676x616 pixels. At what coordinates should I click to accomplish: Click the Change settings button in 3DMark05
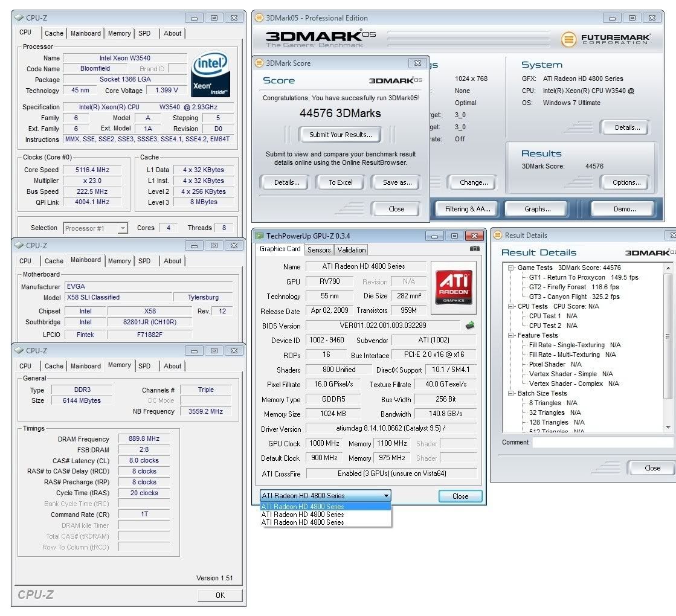click(x=474, y=182)
